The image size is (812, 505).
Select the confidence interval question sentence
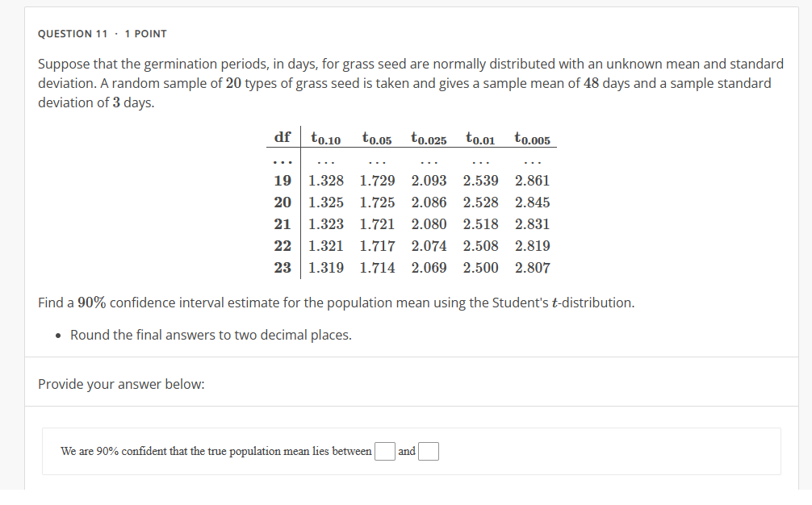[x=336, y=302]
